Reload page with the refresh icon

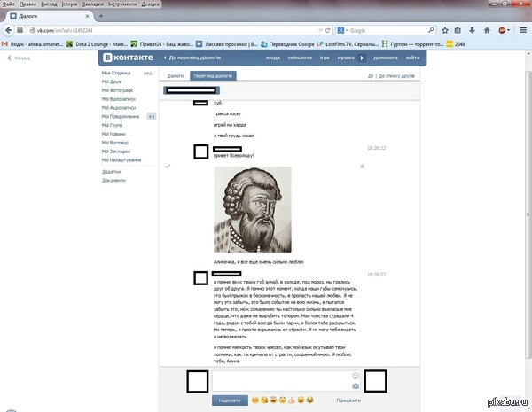pos(328,30)
